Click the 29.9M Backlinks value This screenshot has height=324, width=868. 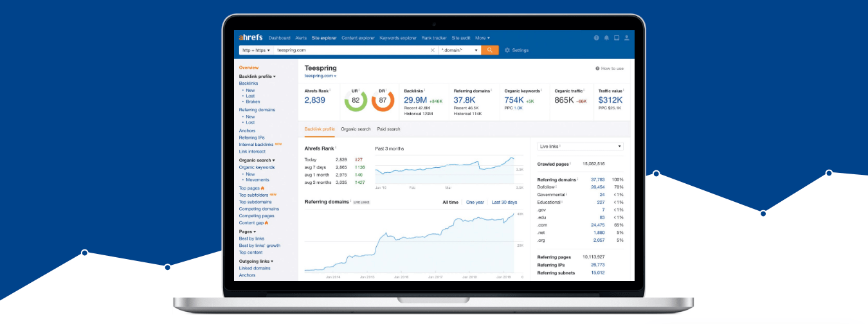pyautogui.click(x=415, y=100)
